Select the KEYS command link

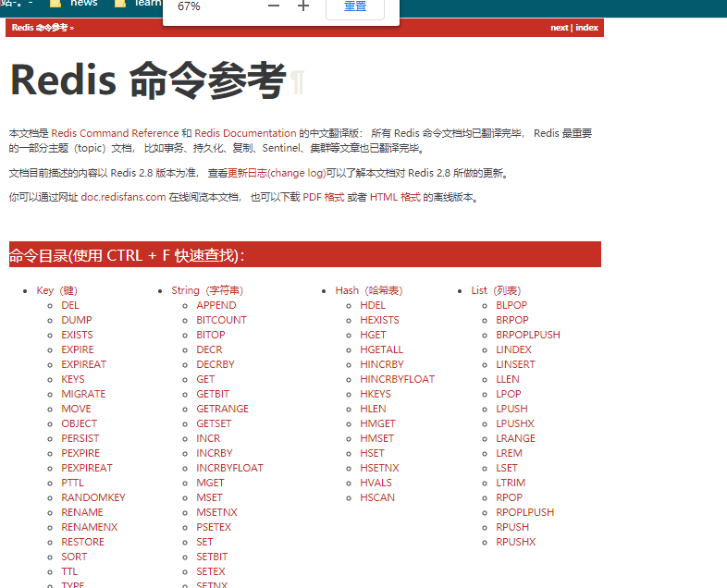pos(73,379)
